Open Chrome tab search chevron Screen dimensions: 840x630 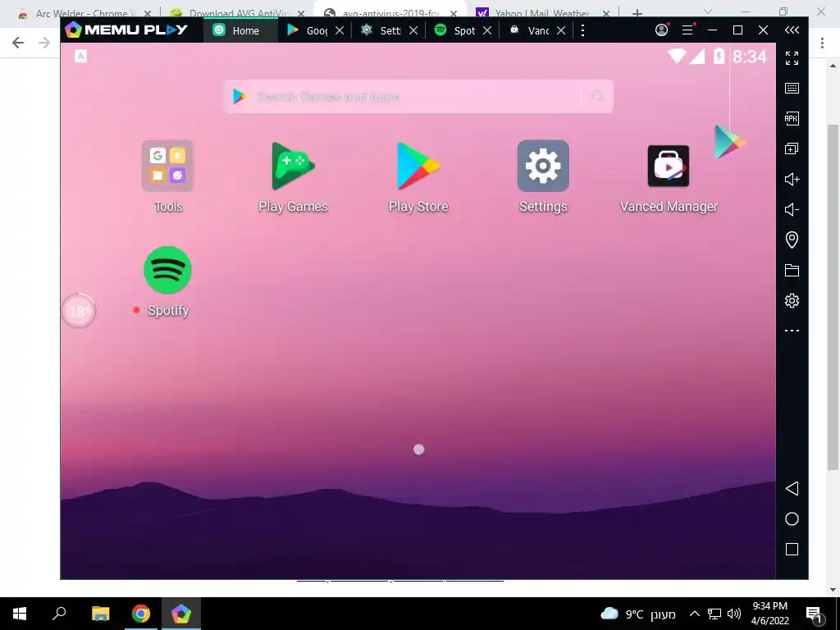pos(708,11)
